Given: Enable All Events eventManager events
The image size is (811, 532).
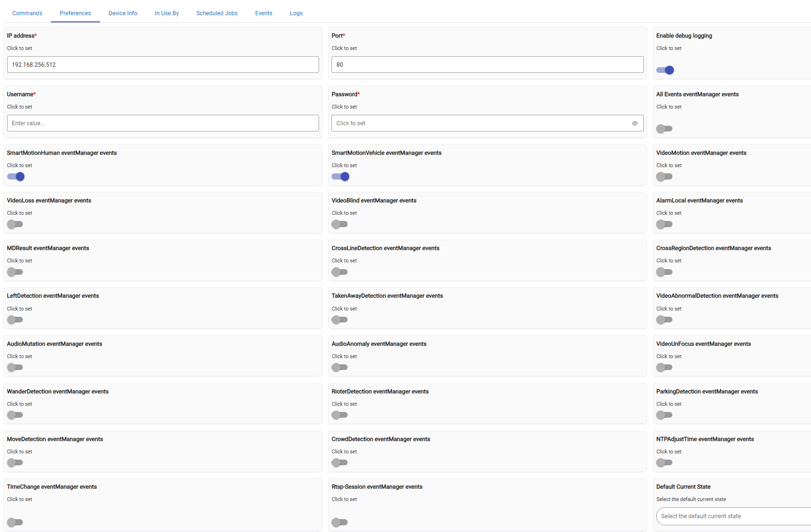Looking at the screenshot, I should (x=664, y=129).
